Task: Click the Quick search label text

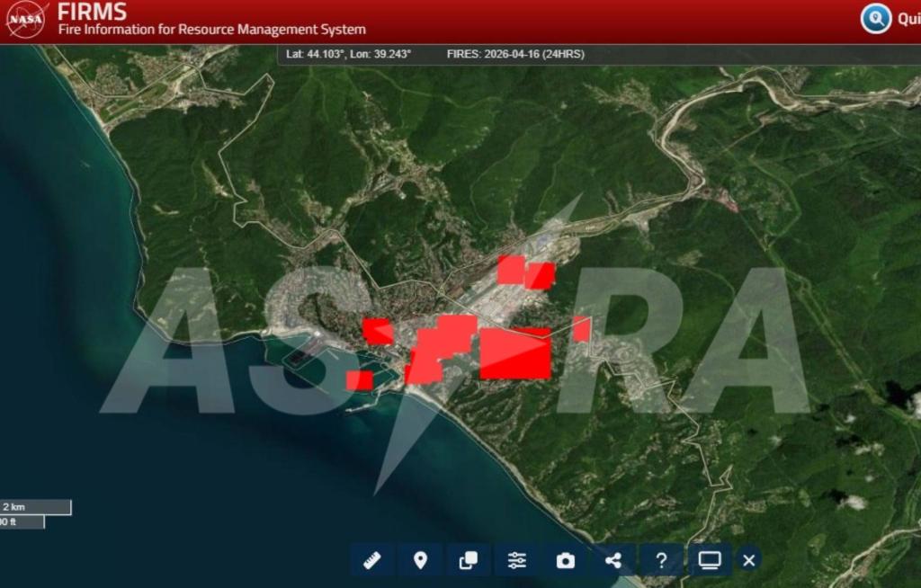Action: [x=908, y=19]
